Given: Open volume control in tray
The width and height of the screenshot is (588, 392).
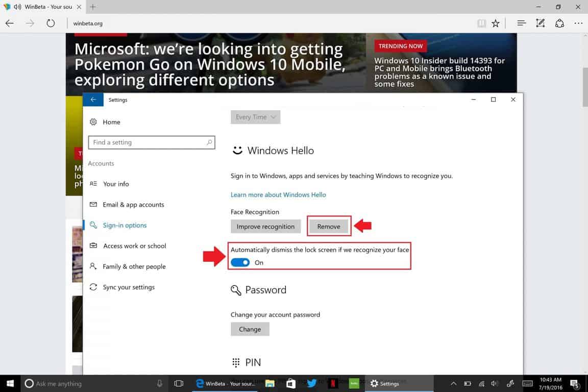Looking at the screenshot, I should tap(495, 383).
